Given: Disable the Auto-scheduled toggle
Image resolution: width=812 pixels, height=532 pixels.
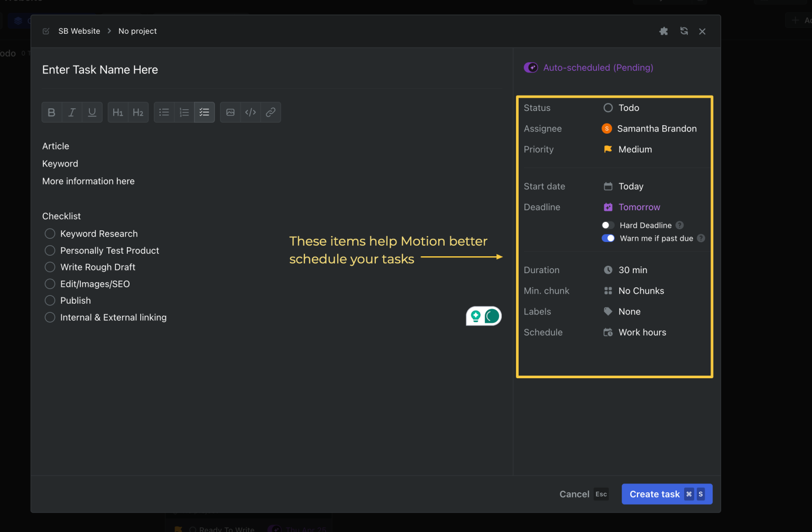Looking at the screenshot, I should point(531,68).
